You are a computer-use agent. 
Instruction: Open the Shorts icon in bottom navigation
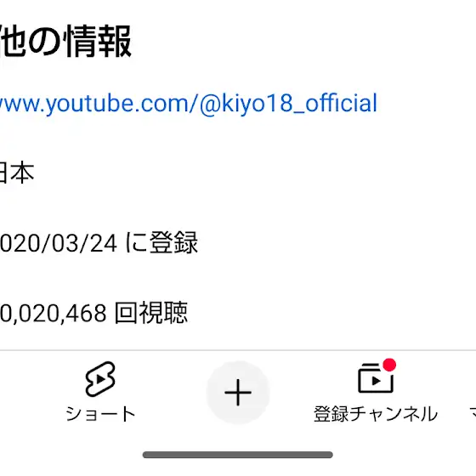(x=100, y=379)
